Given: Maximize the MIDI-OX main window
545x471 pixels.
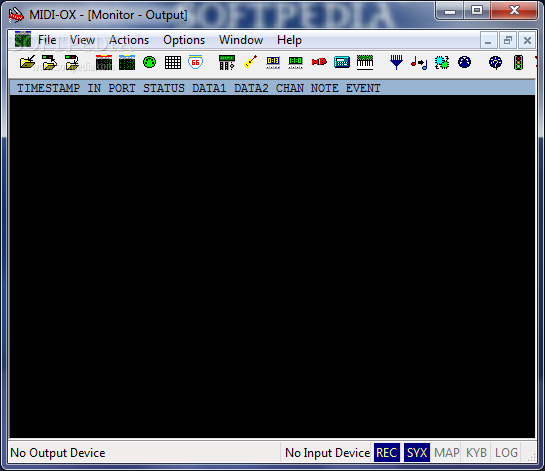Looking at the screenshot, I should (477, 11).
